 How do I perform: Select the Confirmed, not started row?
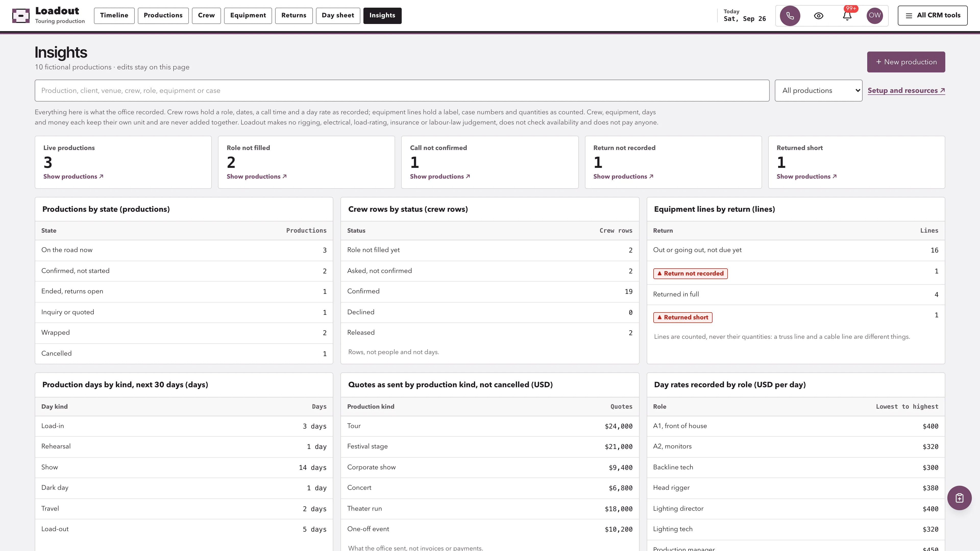pyautogui.click(x=184, y=271)
